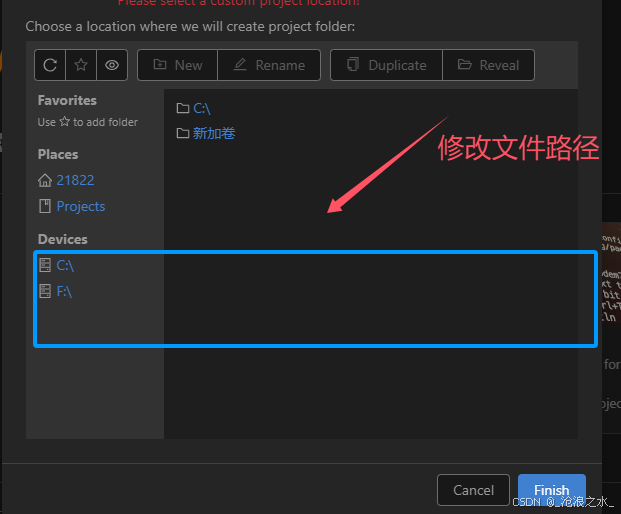Toggle hidden files with the eye icon
The image size is (621, 514).
point(112,65)
